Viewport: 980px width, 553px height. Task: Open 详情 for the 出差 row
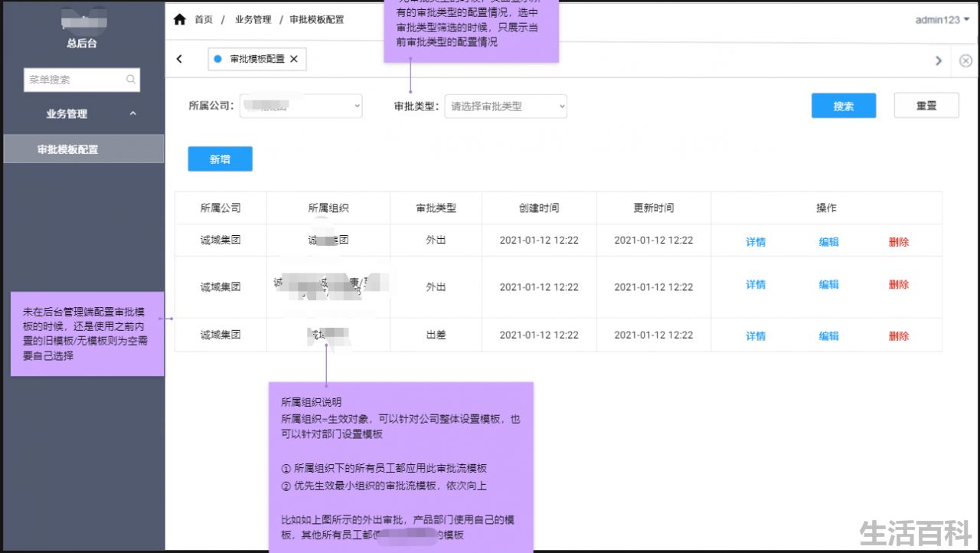pyautogui.click(x=756, y=336)
